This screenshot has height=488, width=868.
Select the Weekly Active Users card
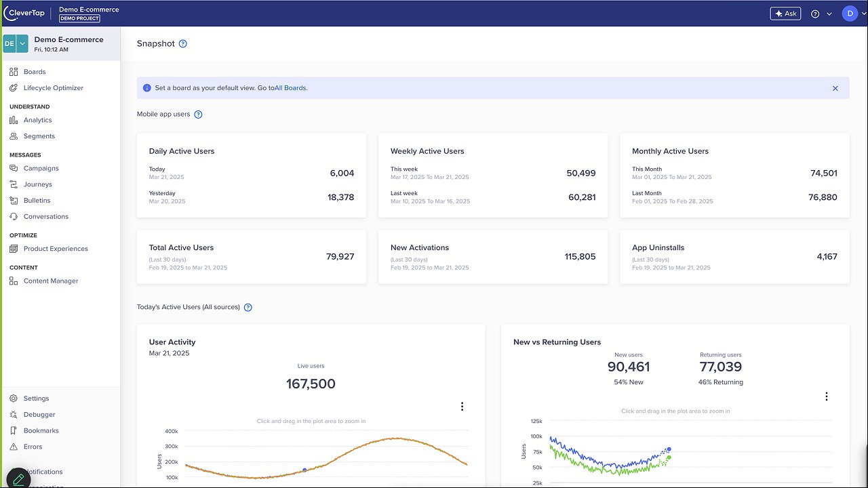(x=493, y=176)
